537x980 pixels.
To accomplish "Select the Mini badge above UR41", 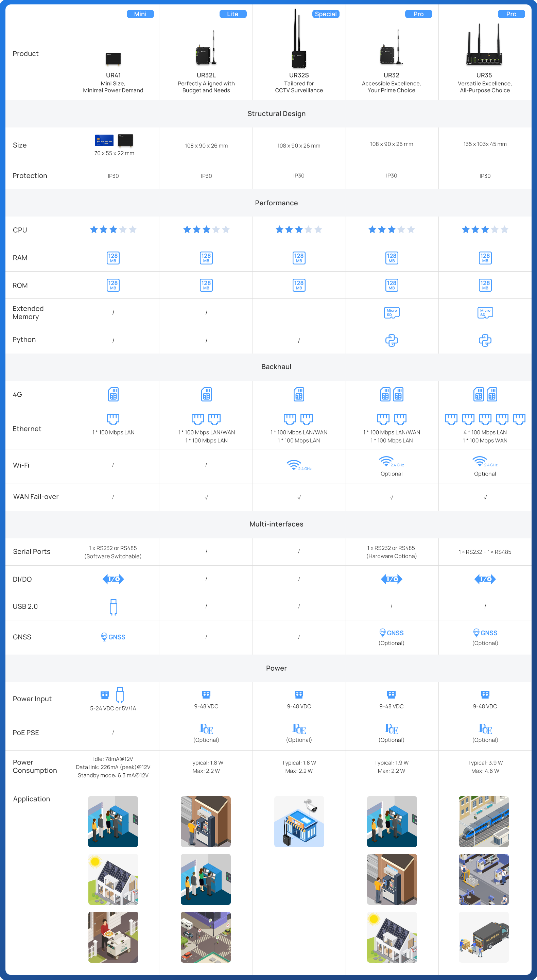I will tap(140, 14).
